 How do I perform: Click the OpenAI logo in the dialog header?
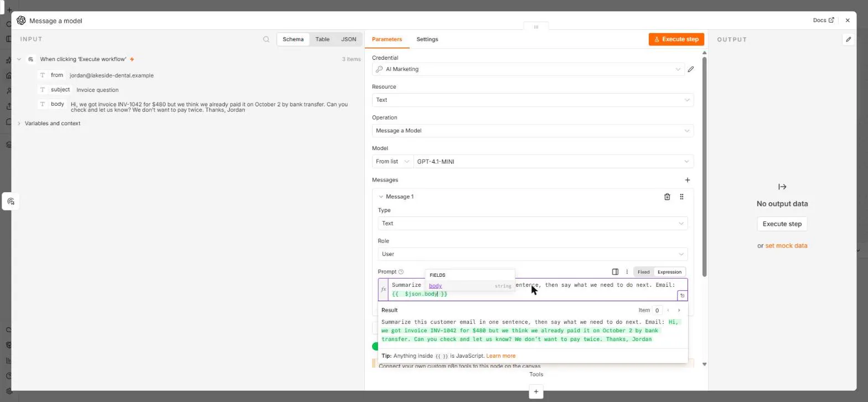[21, 20]
